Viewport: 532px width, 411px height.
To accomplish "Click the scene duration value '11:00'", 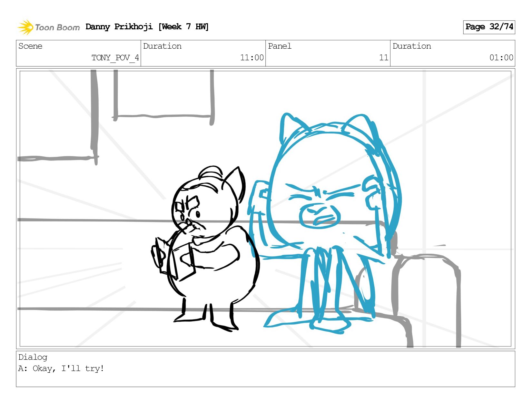I will (252, 58).
